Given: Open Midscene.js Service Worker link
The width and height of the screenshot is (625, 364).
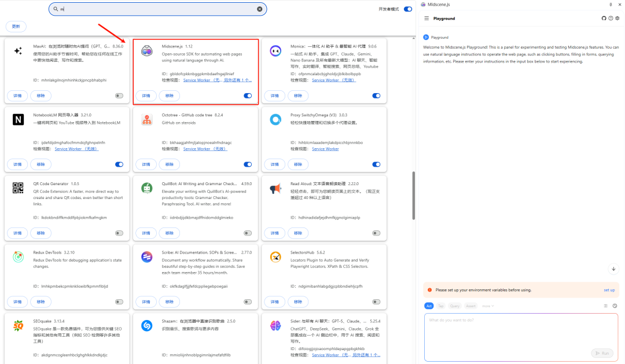Looking at the screenshot, I should [202, 80].
